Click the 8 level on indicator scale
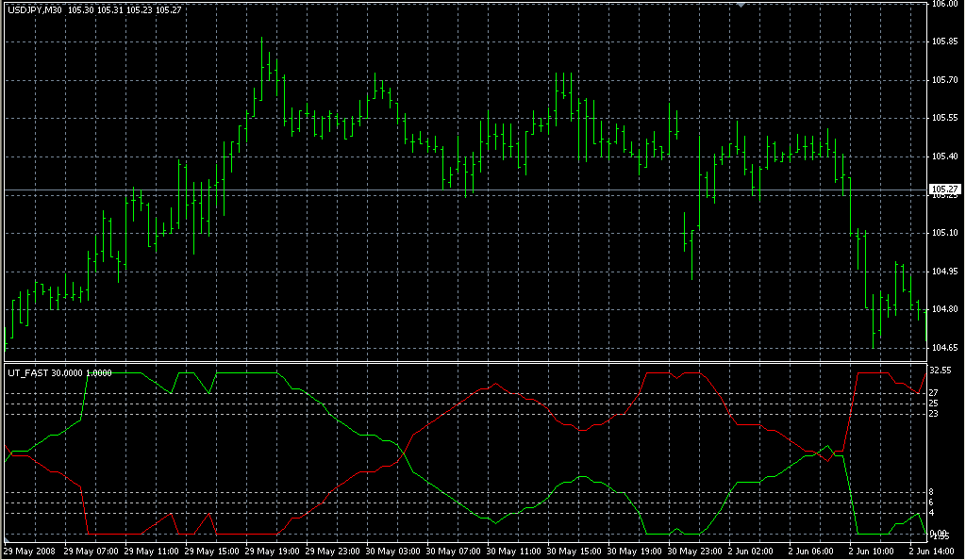966x560 pixels. click(x=931, y=492)
